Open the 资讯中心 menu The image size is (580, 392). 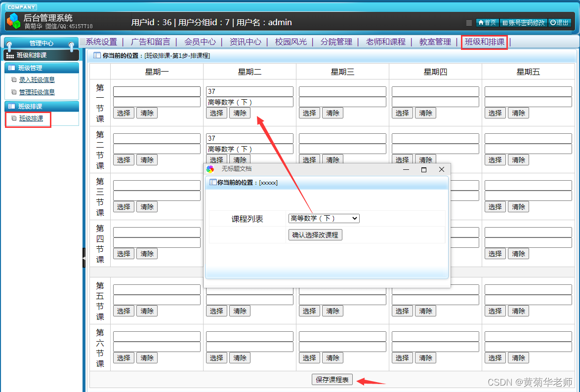point(245,42)
